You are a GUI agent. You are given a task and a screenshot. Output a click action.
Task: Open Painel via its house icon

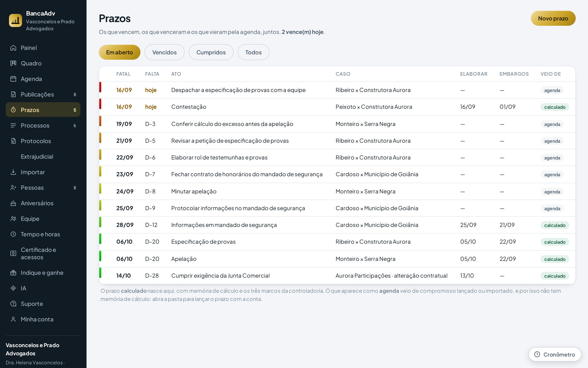coord(13,48)
